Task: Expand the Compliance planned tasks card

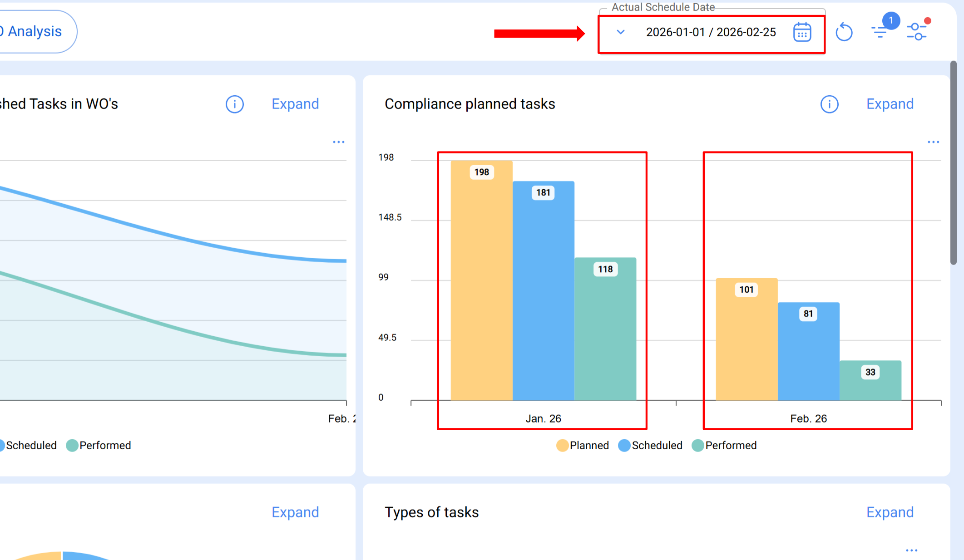Action: tap(890, 104)
